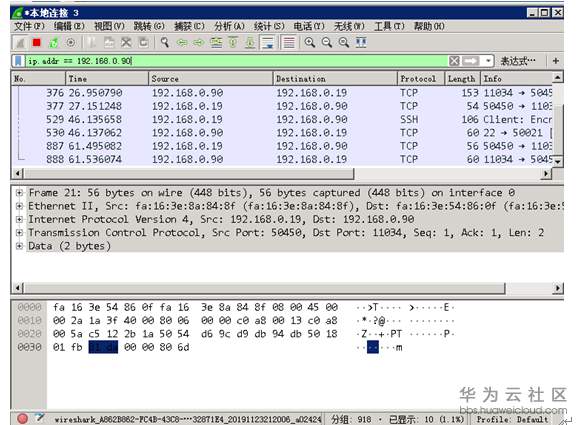Screen dimensions: 581x425
Task: Open the 工具(T) menu
Action: [x=389, y=26]
